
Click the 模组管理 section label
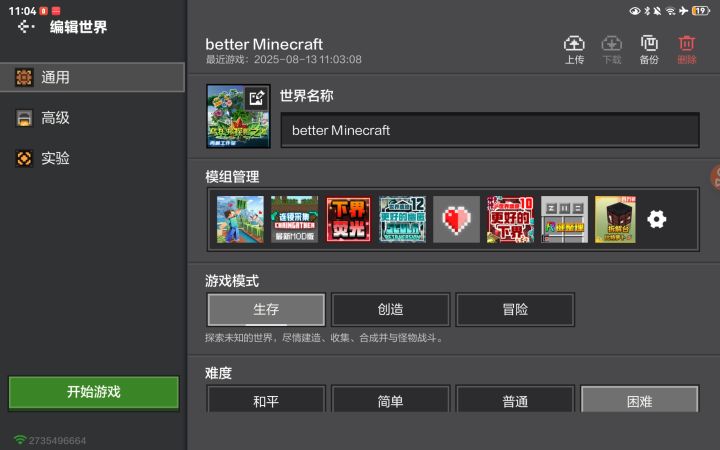(232, 176)
